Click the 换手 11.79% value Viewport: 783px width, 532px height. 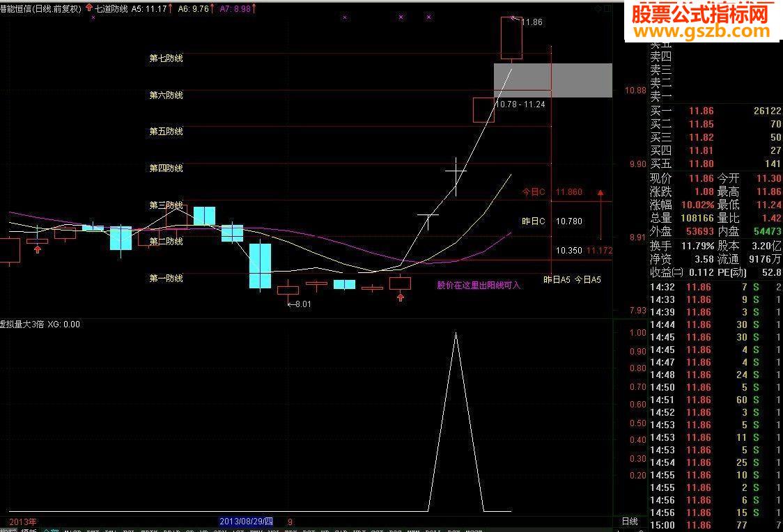coord(697,246)
